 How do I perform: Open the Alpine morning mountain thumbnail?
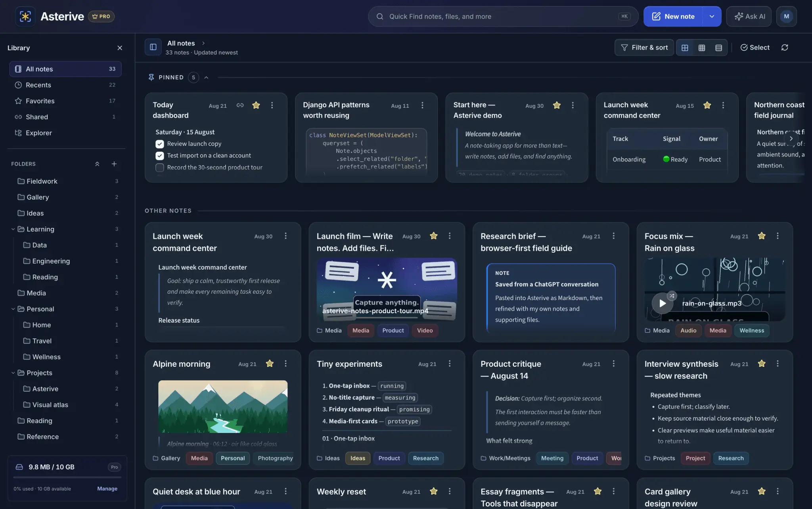point(223,406)
